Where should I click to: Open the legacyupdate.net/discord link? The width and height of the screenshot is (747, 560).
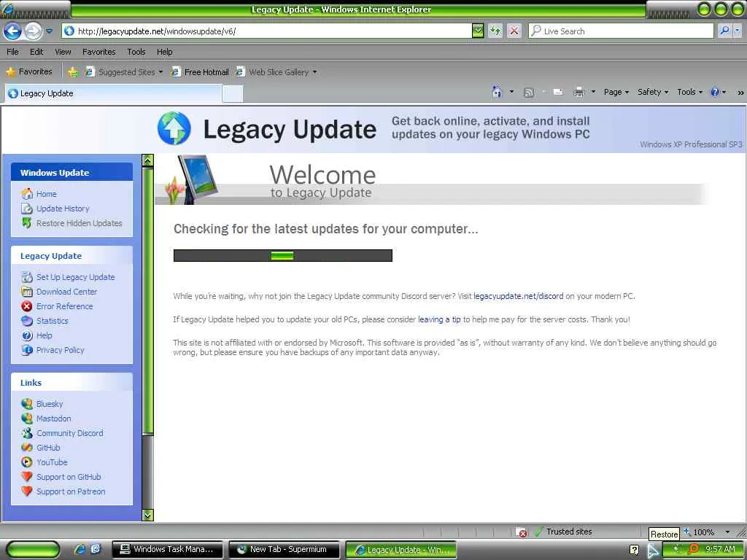[519, 296]
